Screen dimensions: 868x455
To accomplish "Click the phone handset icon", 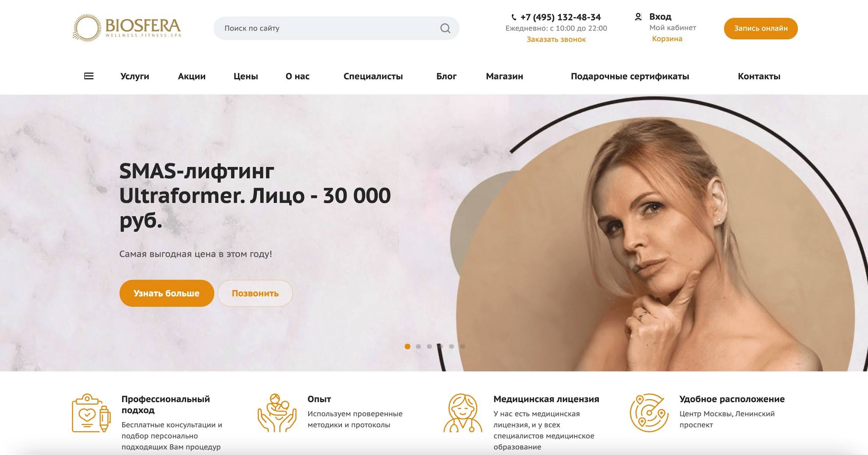I will 514,17.
